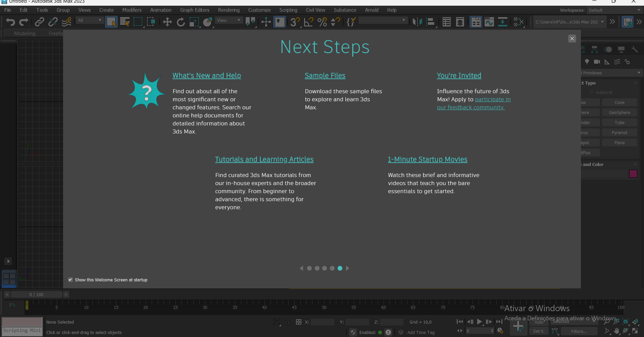Expand the hidden toolbar items chevron
The height and width of the screenshot is (337, 644).
(x=612, y=22)
